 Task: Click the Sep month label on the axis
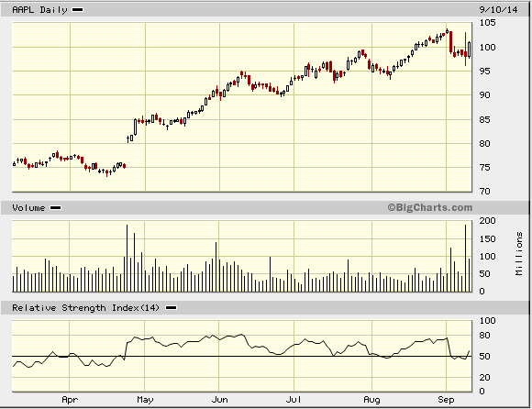[446, 400]
